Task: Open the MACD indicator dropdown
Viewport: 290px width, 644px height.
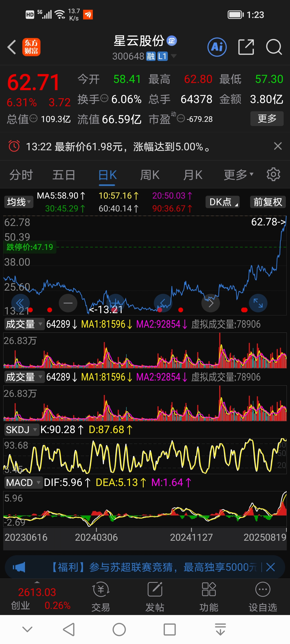Action: coord(23,482)
